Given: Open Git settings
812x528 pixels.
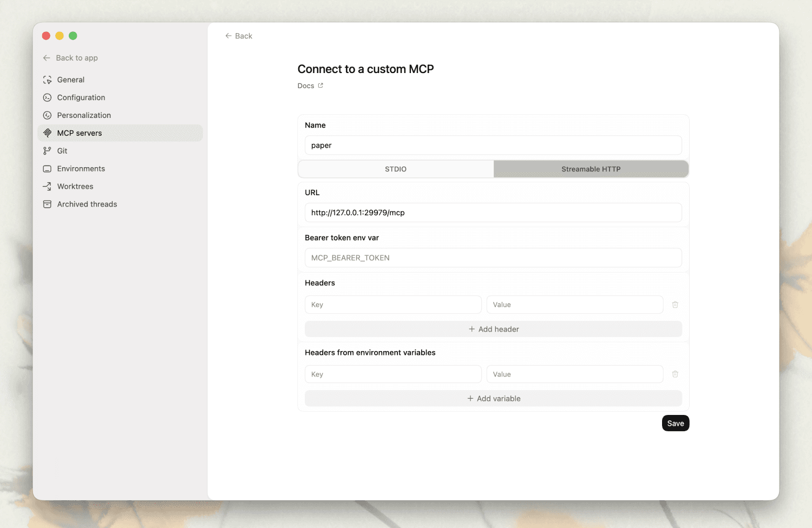Looking at the screenshot, I should point(120,151).
